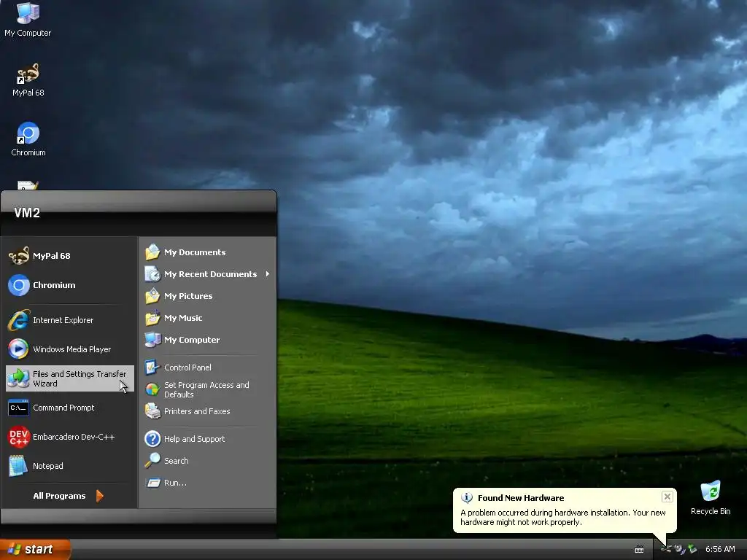Screen dimensions: 747x560
Task: Close the Found New Hardware balloon
Action: [x=667, y=497]
